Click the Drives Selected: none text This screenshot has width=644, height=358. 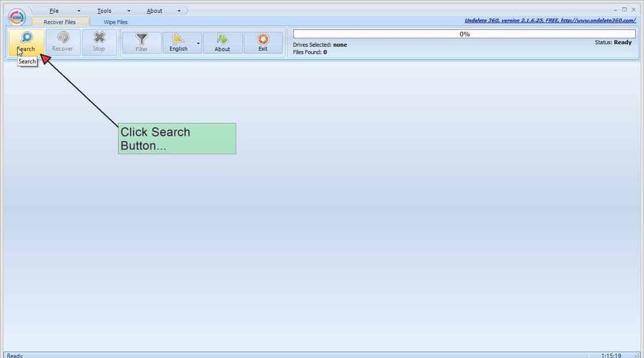[320, 44]
